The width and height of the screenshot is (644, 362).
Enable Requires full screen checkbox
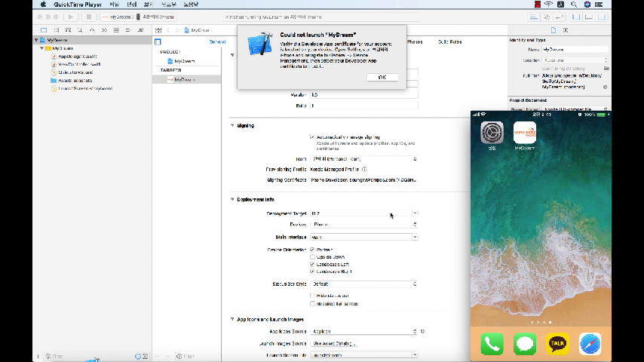pos(312,304)
